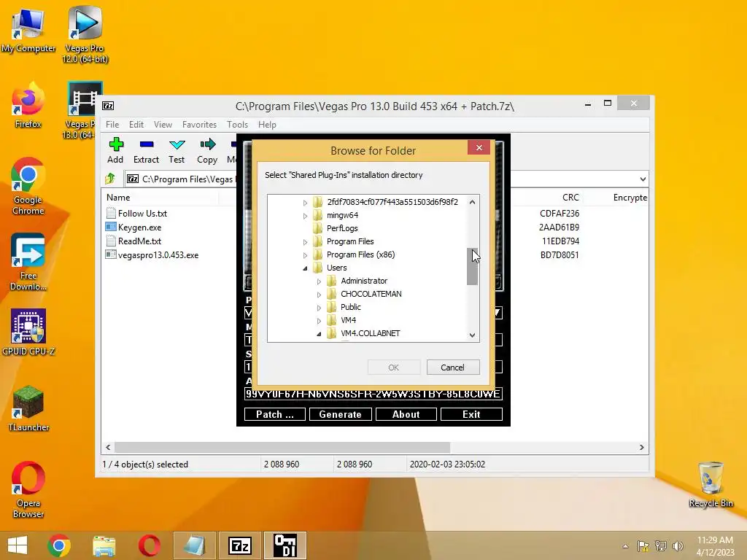Click the volume speaker tray icon

(x=678, y=546)
